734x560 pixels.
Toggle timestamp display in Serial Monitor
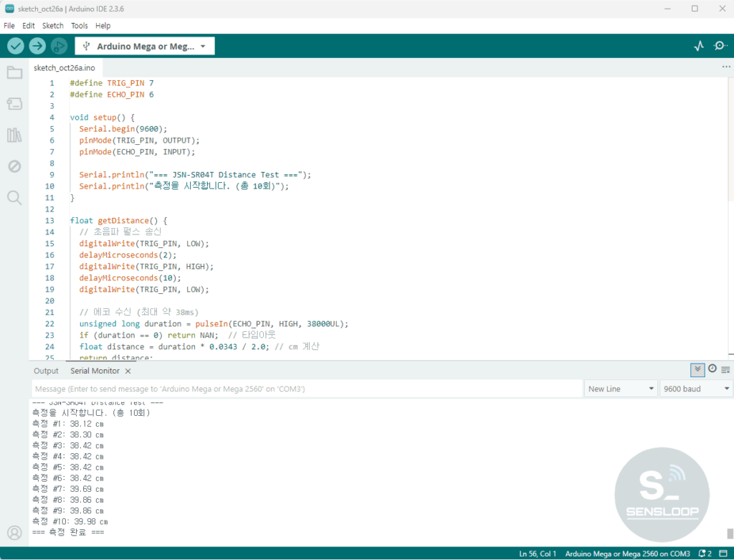click(712, 369)
